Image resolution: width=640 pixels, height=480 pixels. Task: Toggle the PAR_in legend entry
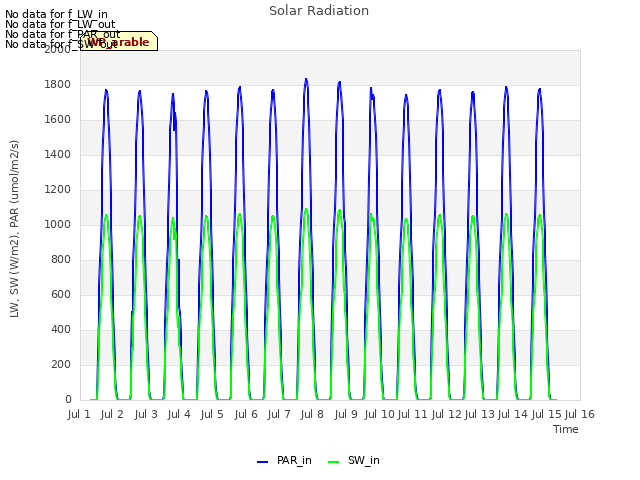284,461
